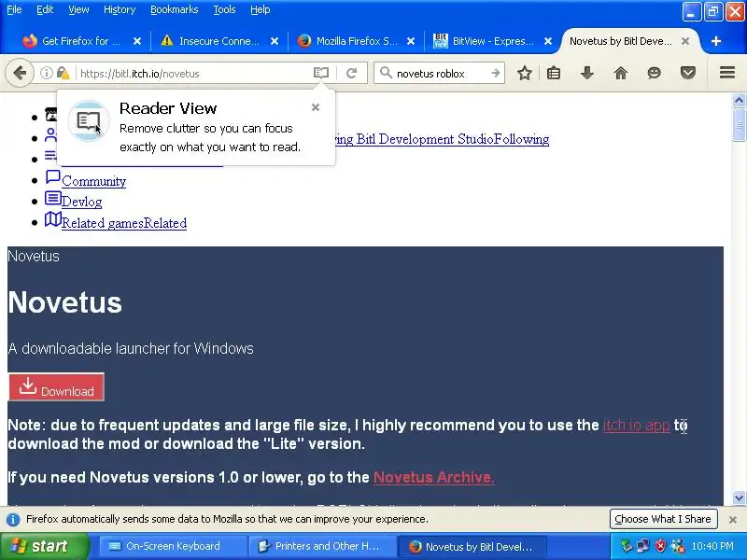This screenshot has height=560, width=747.
Task: Click the browser Back arrow button
Action: point(20,74)
